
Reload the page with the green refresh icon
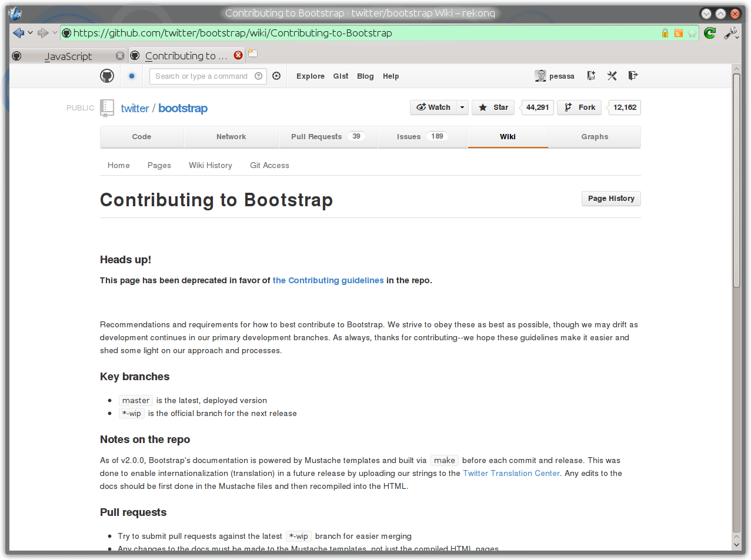(710, 33)
